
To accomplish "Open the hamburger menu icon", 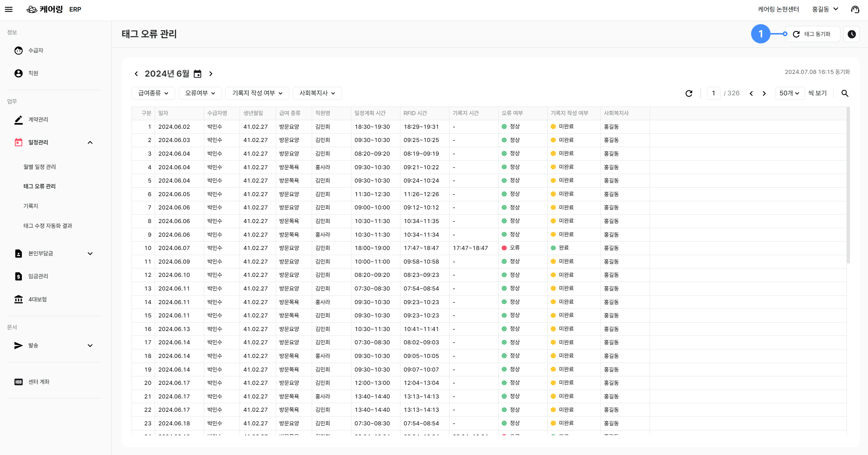I will click(9, 9).
